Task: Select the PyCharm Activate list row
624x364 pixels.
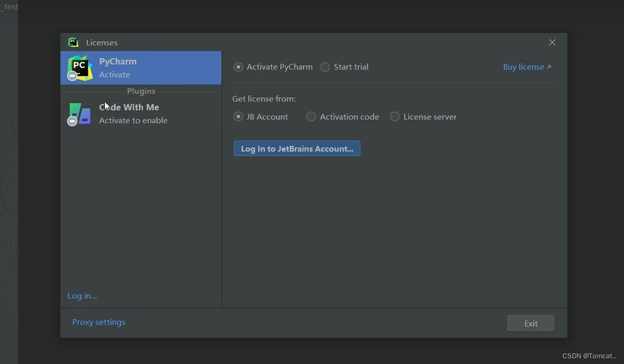Action: 141,68
